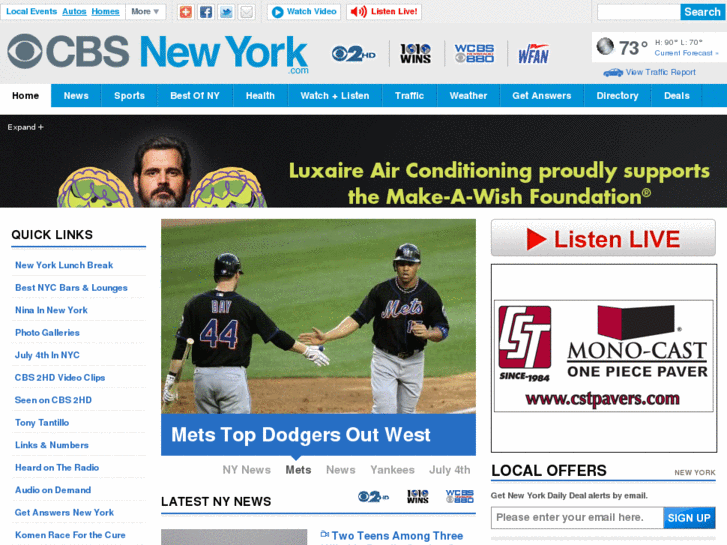Open the Facebook icon in top bar
This screenshot has width=727, height=545.
[x=206, y=12]
